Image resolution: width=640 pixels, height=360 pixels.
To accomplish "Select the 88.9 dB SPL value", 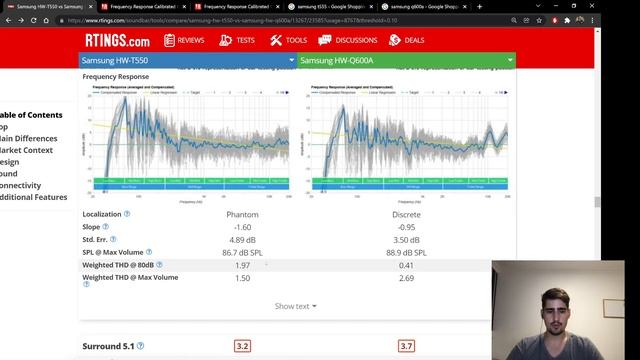I will (x=406, y=253).
